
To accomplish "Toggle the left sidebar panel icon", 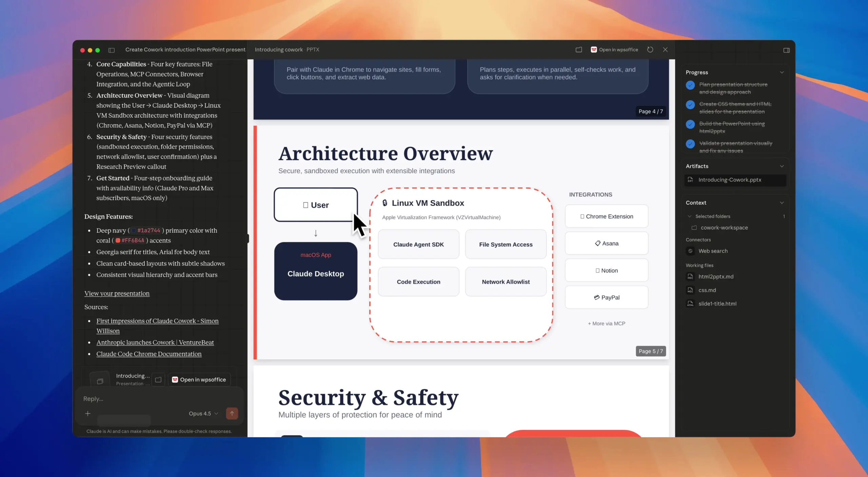I will [x=111, y=50].
